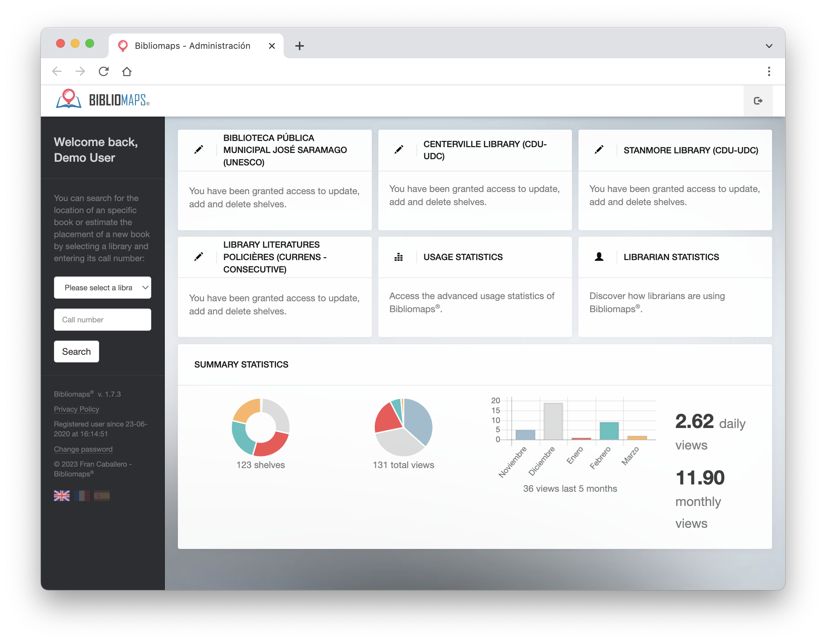Image resolution: width=826 pixels, height=644 pixels.
Task: Click pencil icon for Stanmore Library
Action: point(599,150)
